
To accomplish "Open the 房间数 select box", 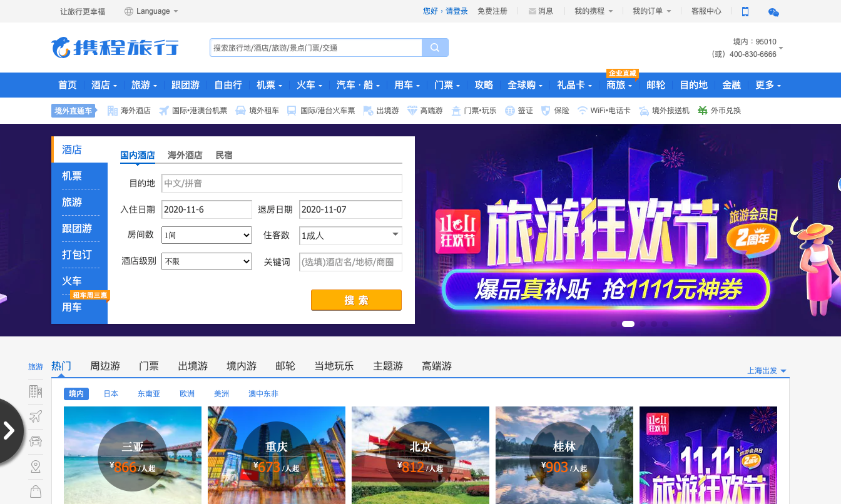I will [x=206, y=235].
